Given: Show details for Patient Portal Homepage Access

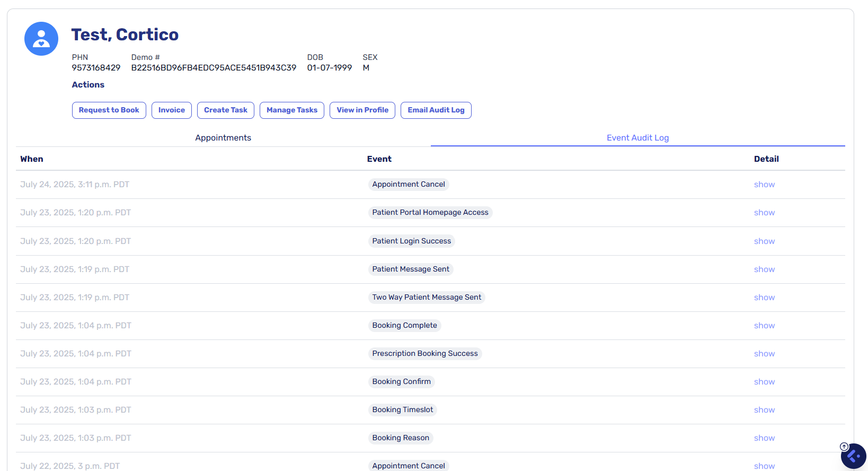Looking at the screenshot, I should tap(764, 213).
